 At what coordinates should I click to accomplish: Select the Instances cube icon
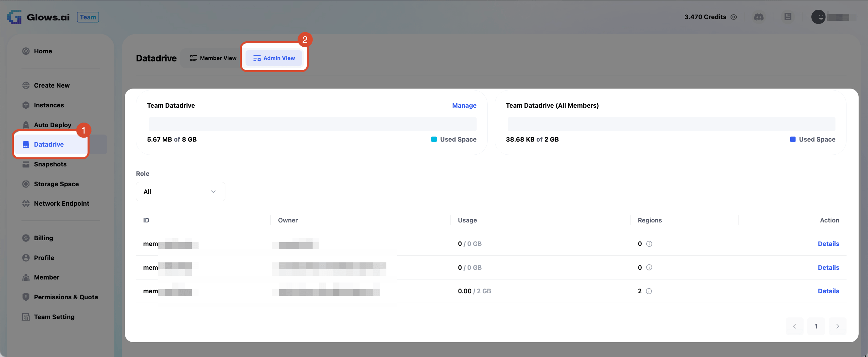coord(26,105)
